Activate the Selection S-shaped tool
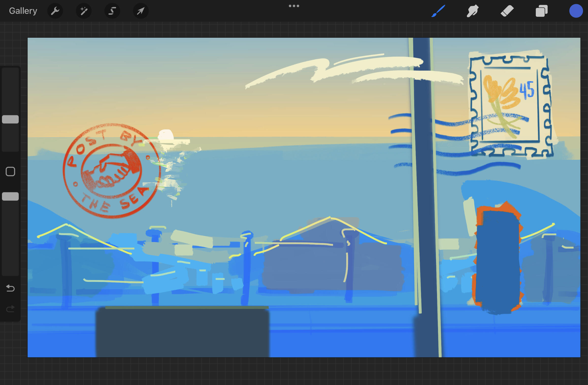 pos(112,11)
